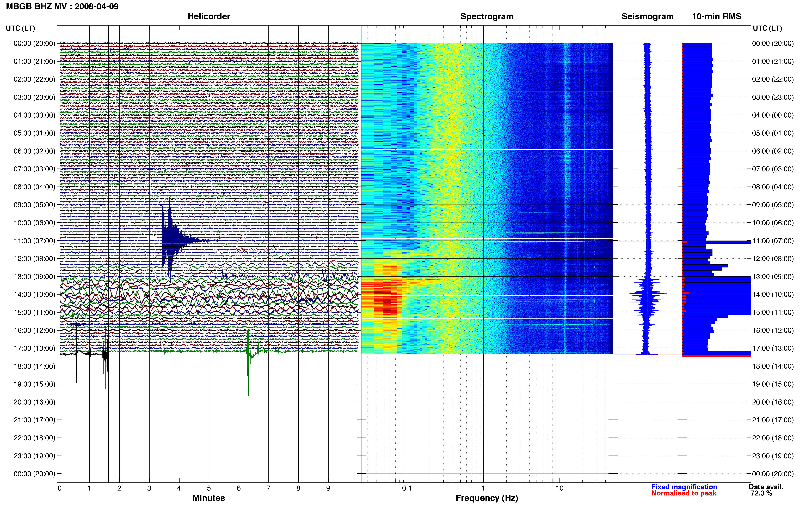Click the left axis label 22:00 (18:00)
Screen dimensions: 812x508
(x=34, y=438)
